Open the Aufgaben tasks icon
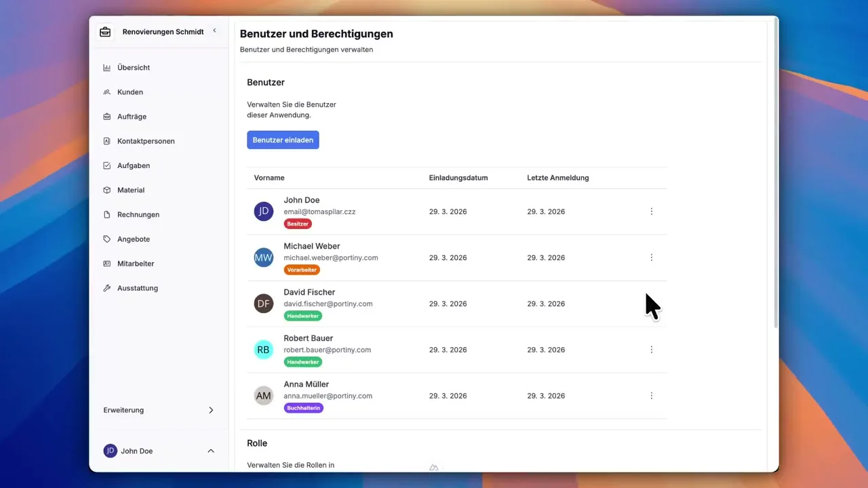Screen dimensions: 868x488 (106, 165)
